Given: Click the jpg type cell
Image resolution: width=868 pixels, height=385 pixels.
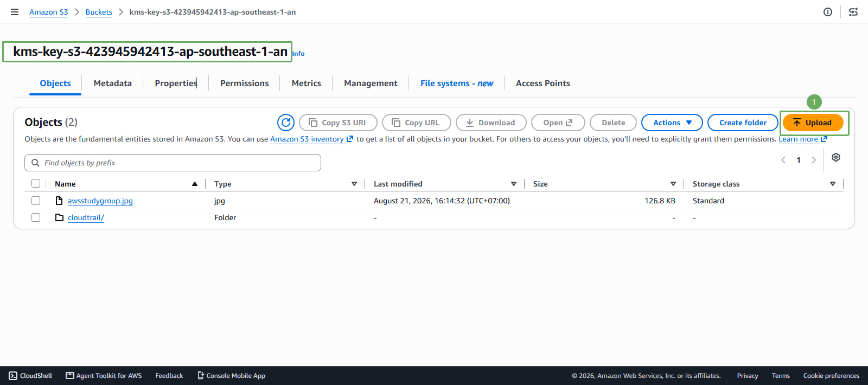Looking at the screenshot, I should click(x=220, y=201).
